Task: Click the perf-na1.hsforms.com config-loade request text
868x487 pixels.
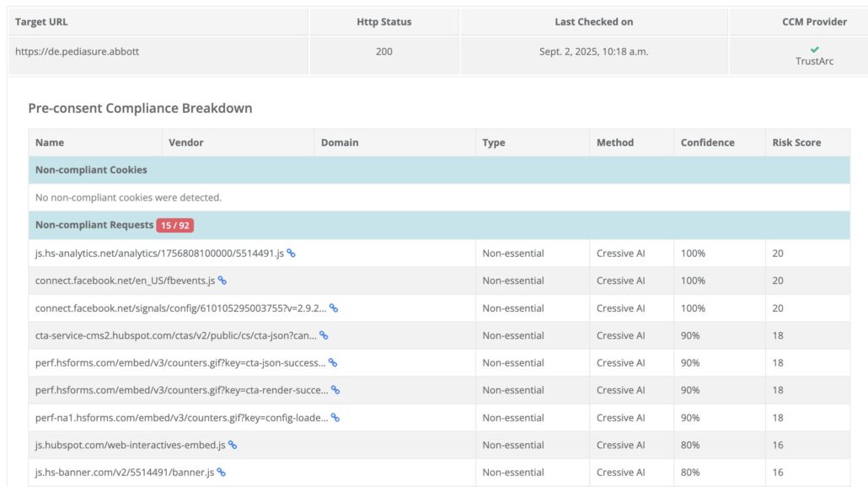Action: pos(181,418)
